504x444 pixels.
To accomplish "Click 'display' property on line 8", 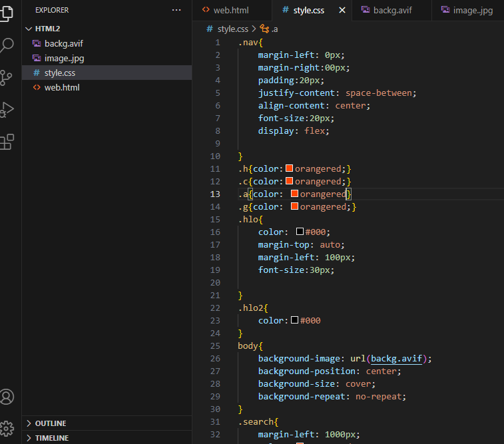I will click(x=276, y=130).
